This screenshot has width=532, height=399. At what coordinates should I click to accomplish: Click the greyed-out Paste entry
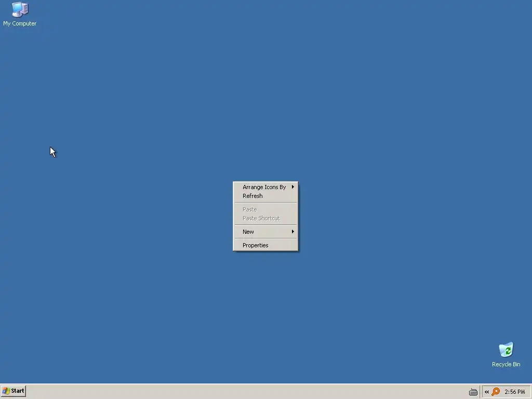point(265,209)
